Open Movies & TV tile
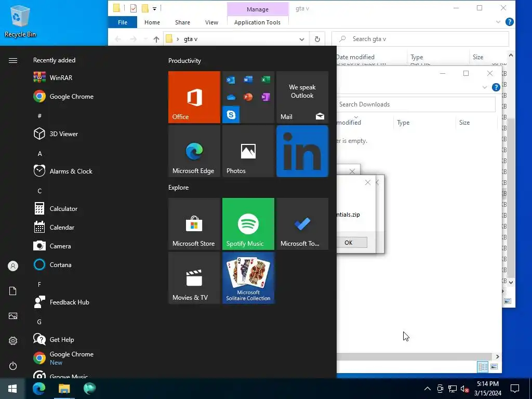532x399 pixels. click(x=194, y=278)
